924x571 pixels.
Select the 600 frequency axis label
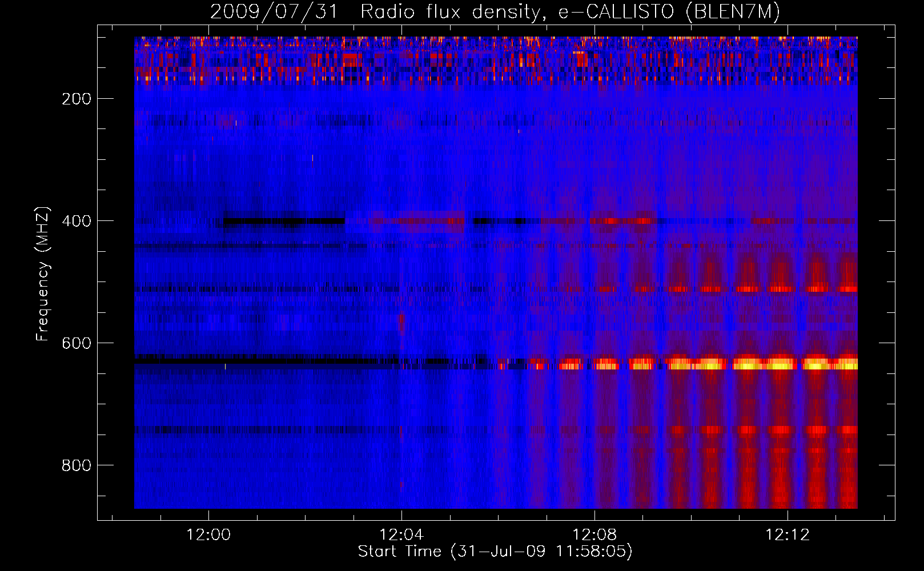click(x=77, y=343)
